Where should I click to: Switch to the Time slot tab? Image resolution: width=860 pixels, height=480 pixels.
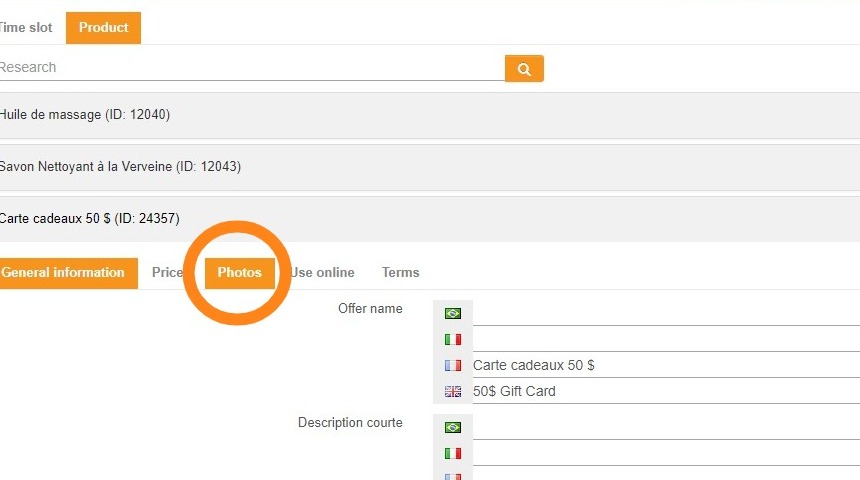[26, 27]
